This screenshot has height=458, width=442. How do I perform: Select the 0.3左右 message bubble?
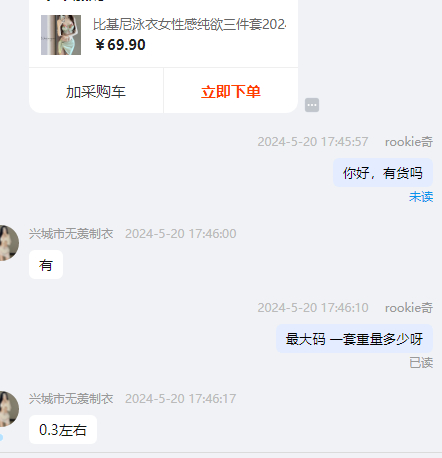click(63, 429)
